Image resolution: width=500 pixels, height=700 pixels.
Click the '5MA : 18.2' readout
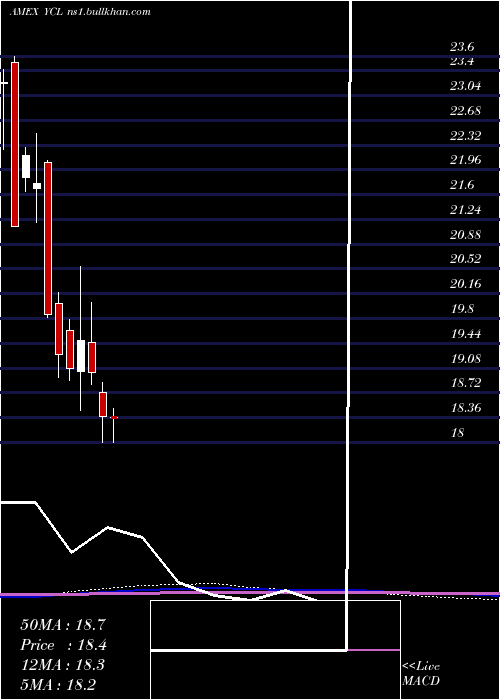(x=58, y=684)
